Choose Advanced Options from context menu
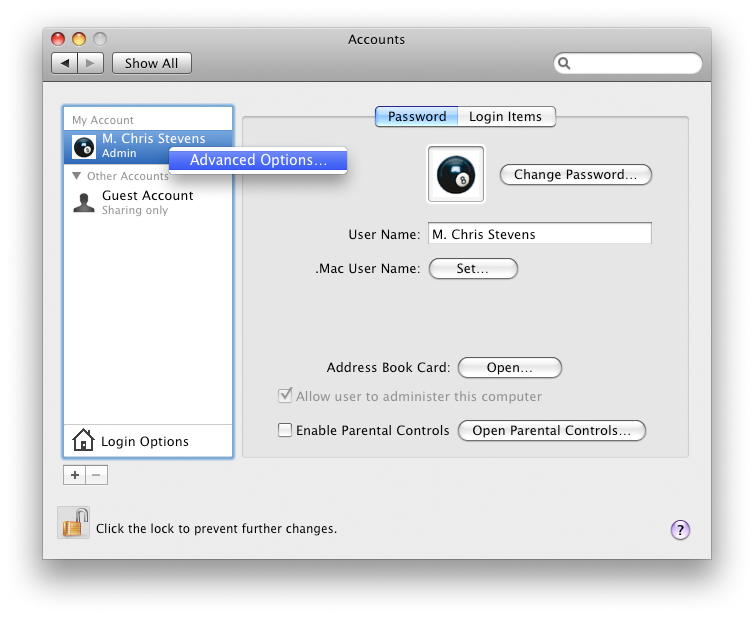Viewport: 754px width, 617px height. (258, 160)
